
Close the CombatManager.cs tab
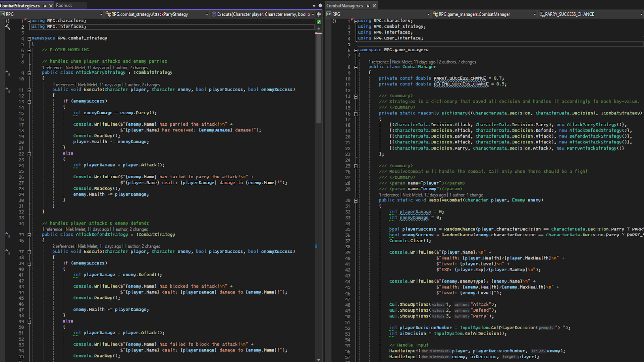pyautogui.click(x=374, y=6)
